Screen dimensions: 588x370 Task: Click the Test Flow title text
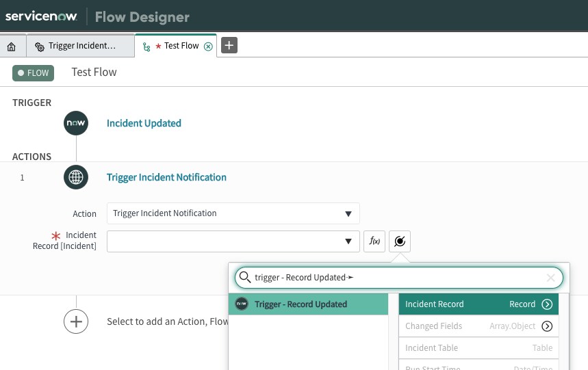click(x=94, y=72)
